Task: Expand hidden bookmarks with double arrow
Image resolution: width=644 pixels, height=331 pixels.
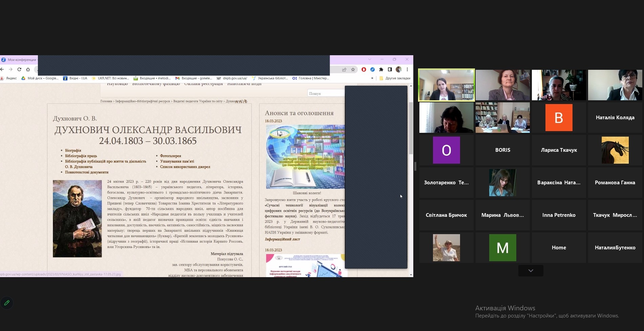Action: coord(372,78)
